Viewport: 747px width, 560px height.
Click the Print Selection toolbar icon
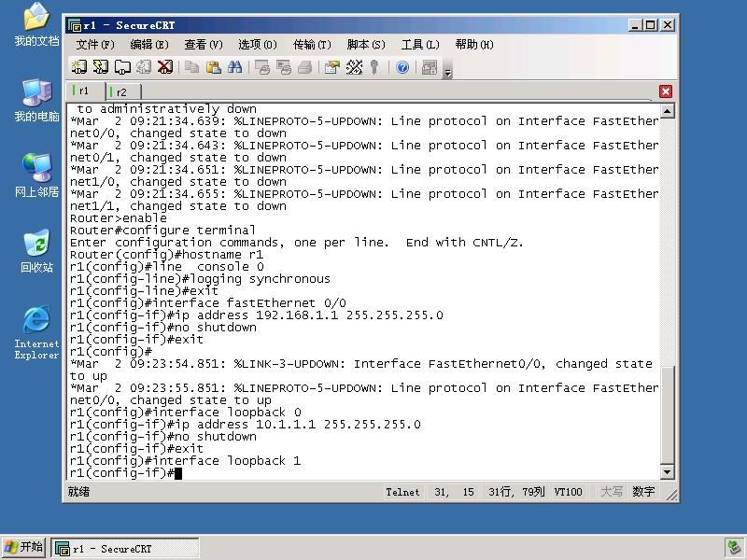click(284, 67)
